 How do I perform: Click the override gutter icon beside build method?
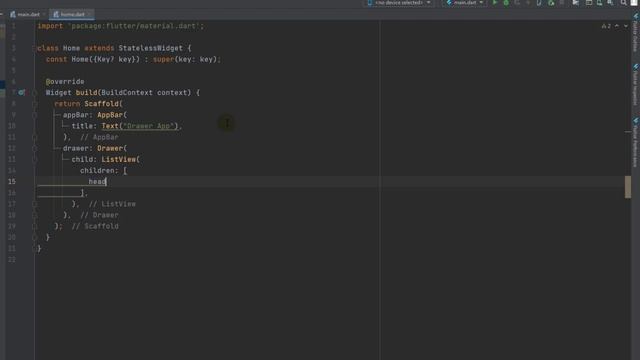[x=21, y=93]
